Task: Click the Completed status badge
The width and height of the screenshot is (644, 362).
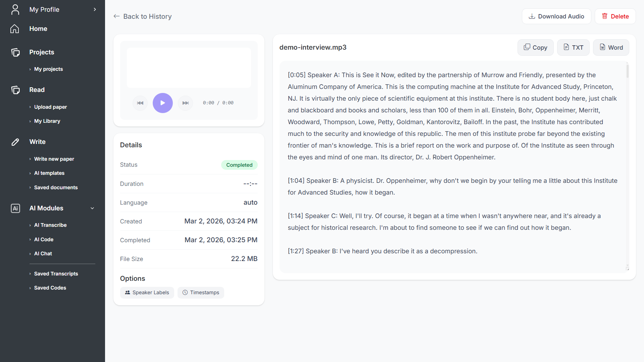Action: pyautogui.click(x=239, y=165)
